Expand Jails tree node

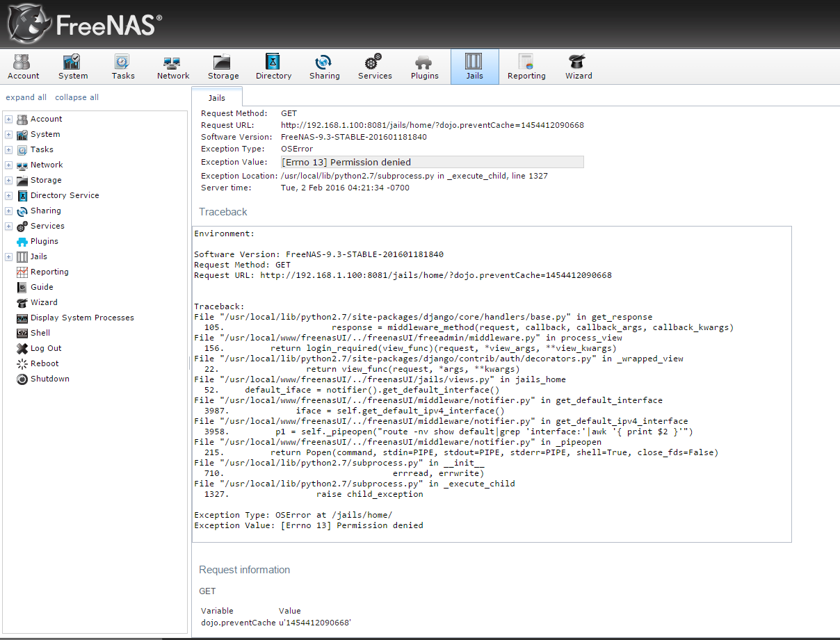click(8, 257)
